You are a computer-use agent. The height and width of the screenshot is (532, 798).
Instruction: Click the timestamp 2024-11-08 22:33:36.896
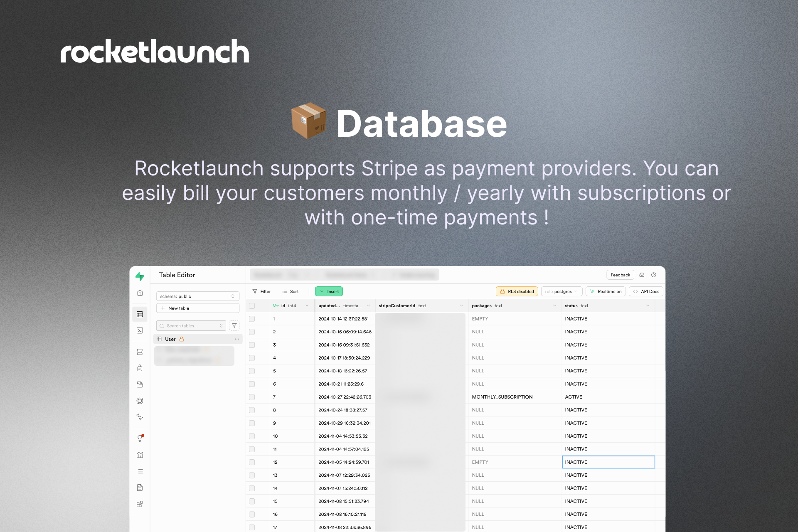point(345,527)
